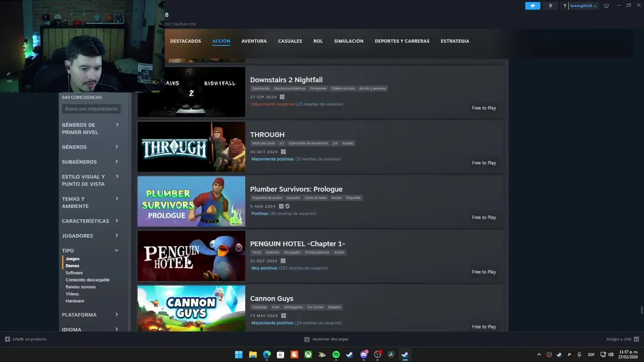The height and width of the screenshot is (362, 644).
Task: Click the Windows platform icon for Downstairs 2 Nightfall
Action: coord(282,97)
